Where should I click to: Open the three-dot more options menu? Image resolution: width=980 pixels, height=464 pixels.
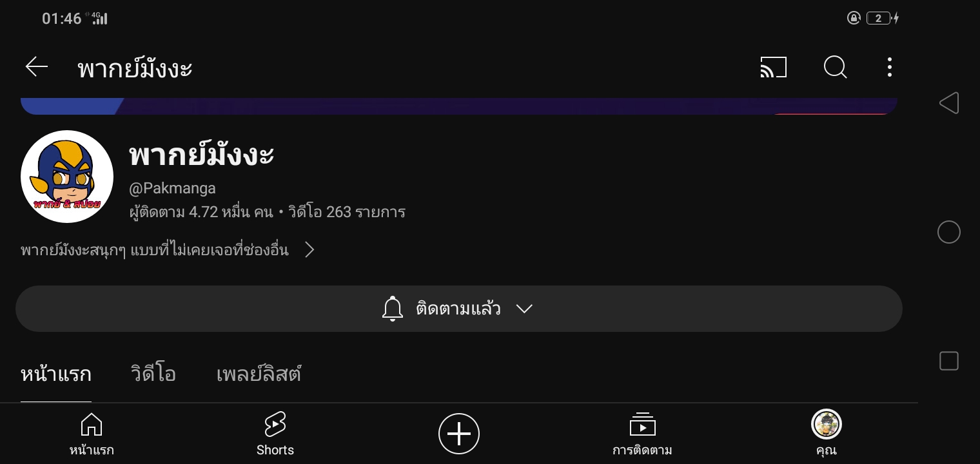pos(890,67)
